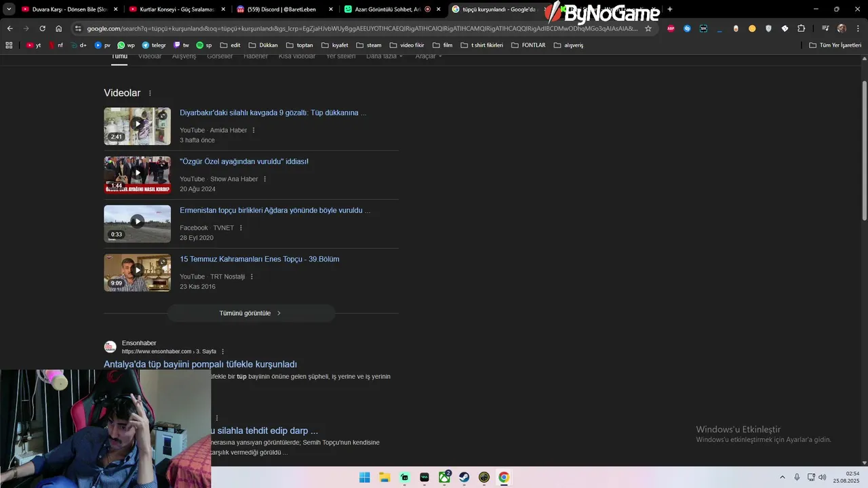
Task: Open Steam from the taskbar
Action: click(464, 477)
